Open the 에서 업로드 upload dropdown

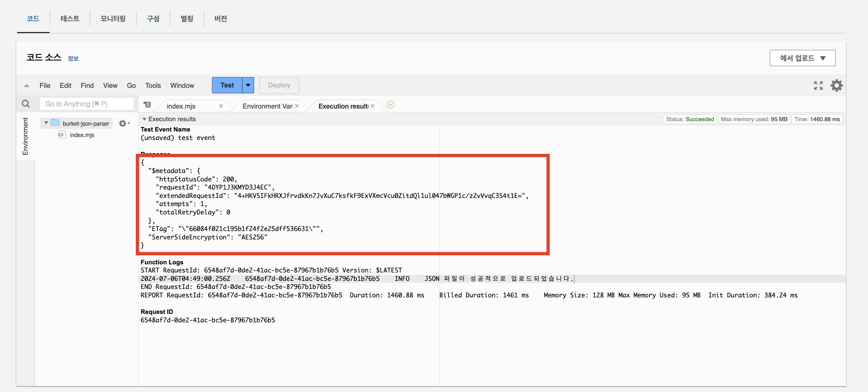(x=802, y=58)
